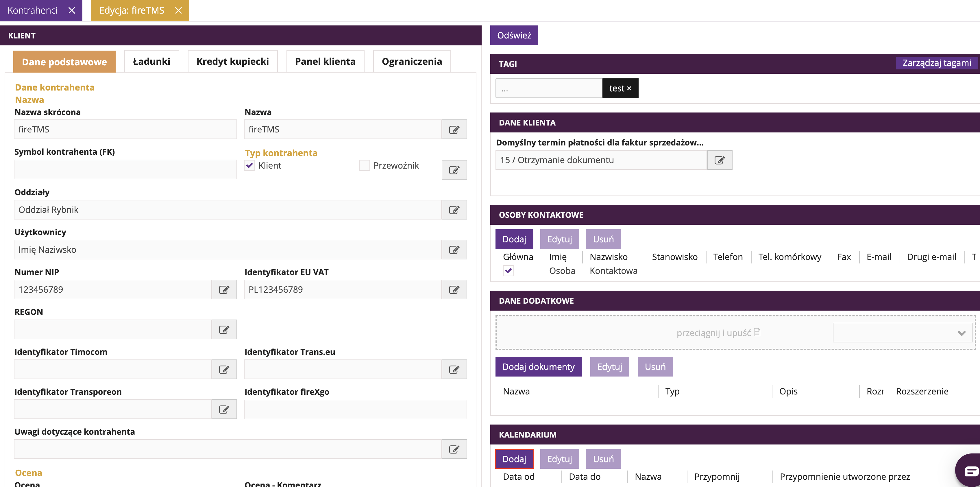Edit default payment term icon

(x=719, y=160)
